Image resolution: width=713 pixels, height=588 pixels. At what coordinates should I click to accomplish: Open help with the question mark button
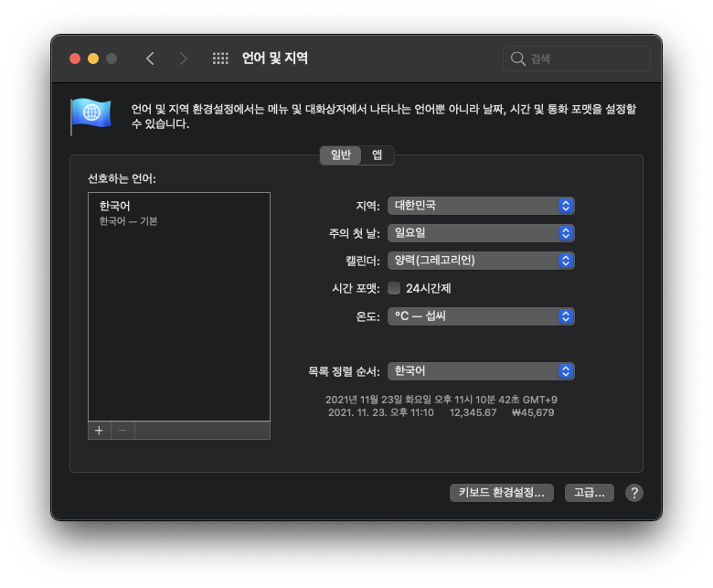point(633,493)
